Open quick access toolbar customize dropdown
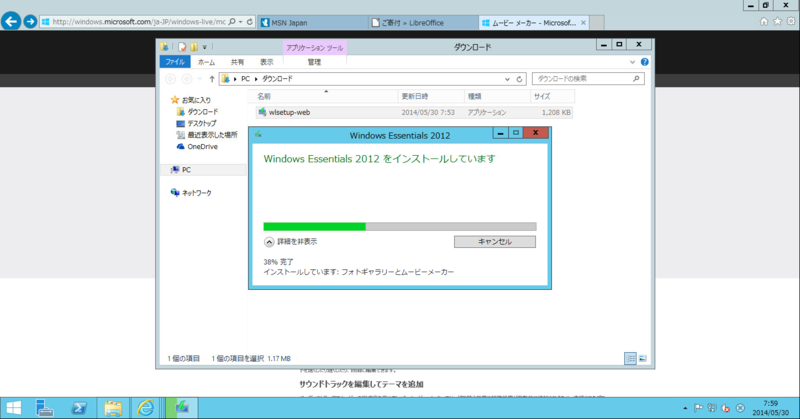Image resolution: width=800 pixels, height=419 pixels. point(205,47)
